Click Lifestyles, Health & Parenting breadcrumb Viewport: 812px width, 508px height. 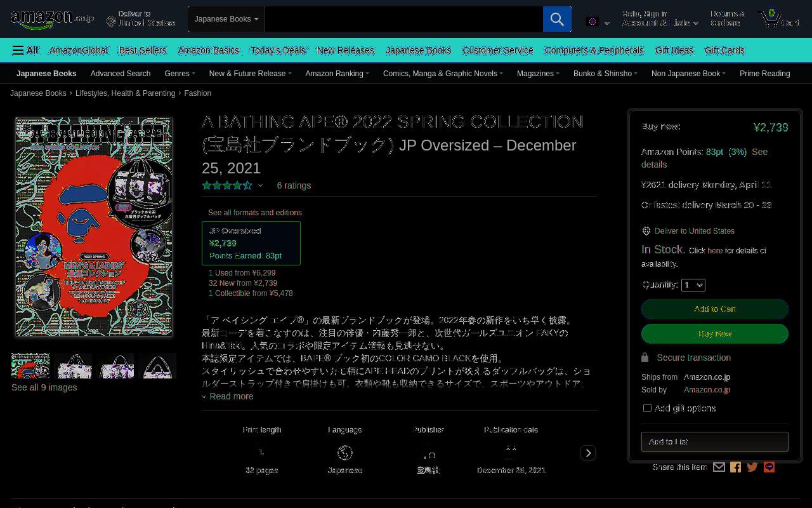[125, 93]
